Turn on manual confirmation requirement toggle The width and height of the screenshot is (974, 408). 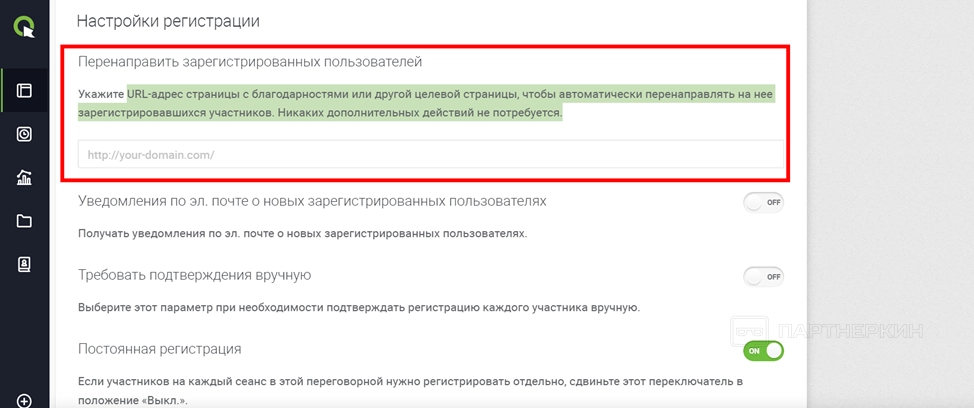763,276
